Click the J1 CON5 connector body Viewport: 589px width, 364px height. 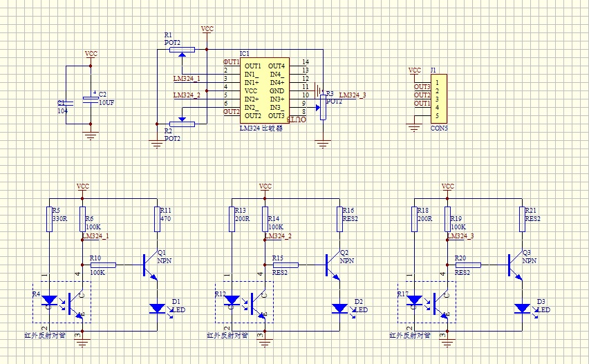click(437, 98)
